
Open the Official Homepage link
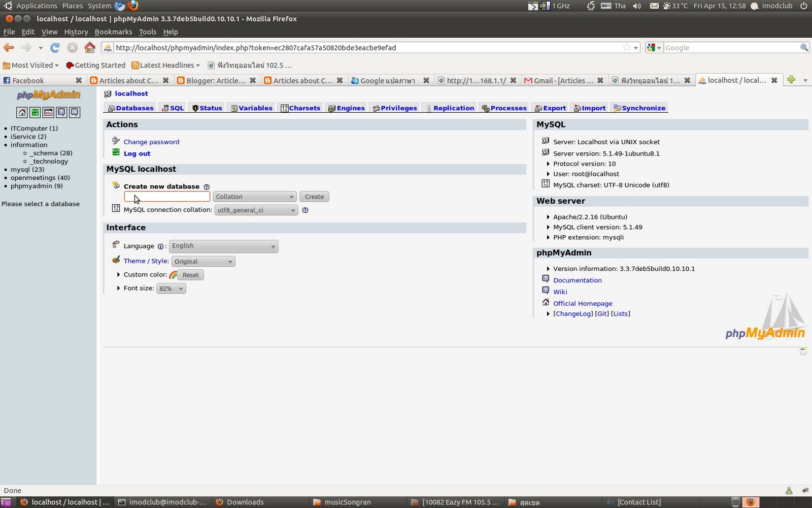click(x=583, y=304)
